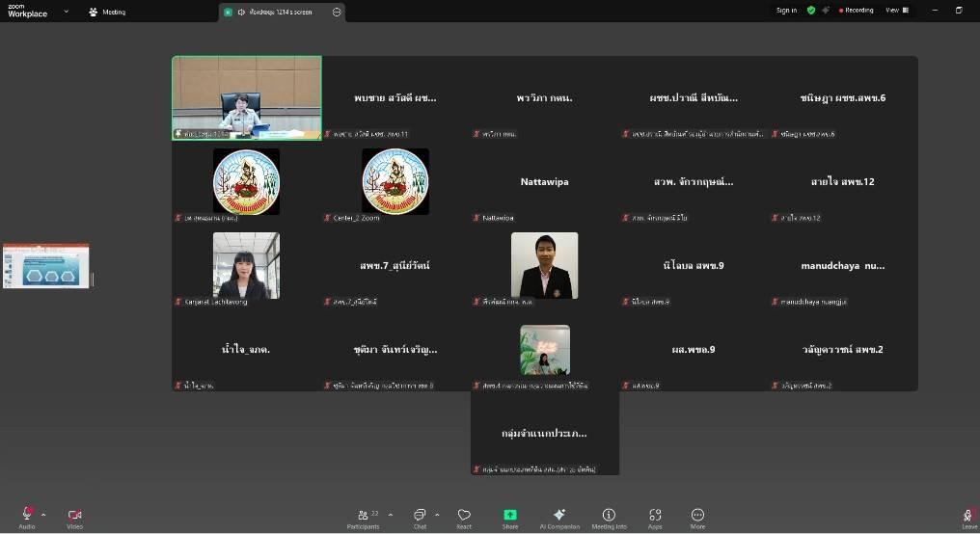Click the Leave meeting button
980x534 pixels.
(x=968, y=517)
